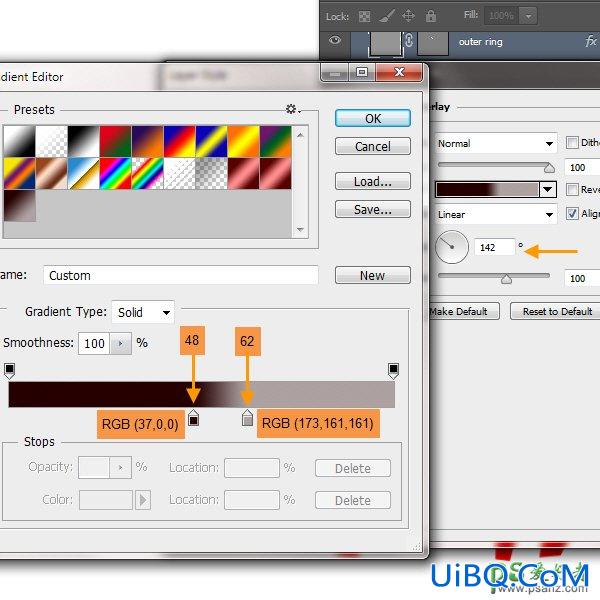Select the transparent rainbow gradient preset
This screenshot has height=600, width=600.
148,173
